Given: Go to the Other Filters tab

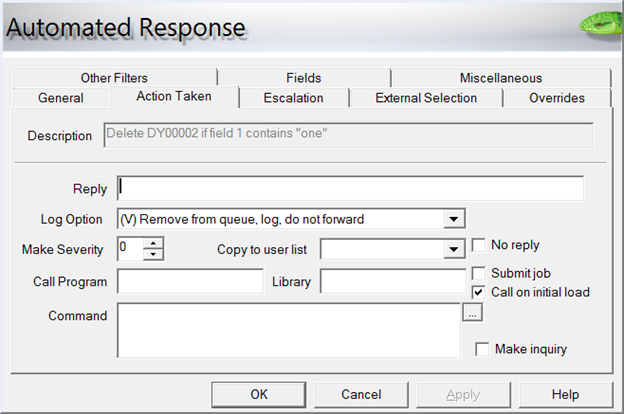Looking at the screenshot, I should point(116,78).
